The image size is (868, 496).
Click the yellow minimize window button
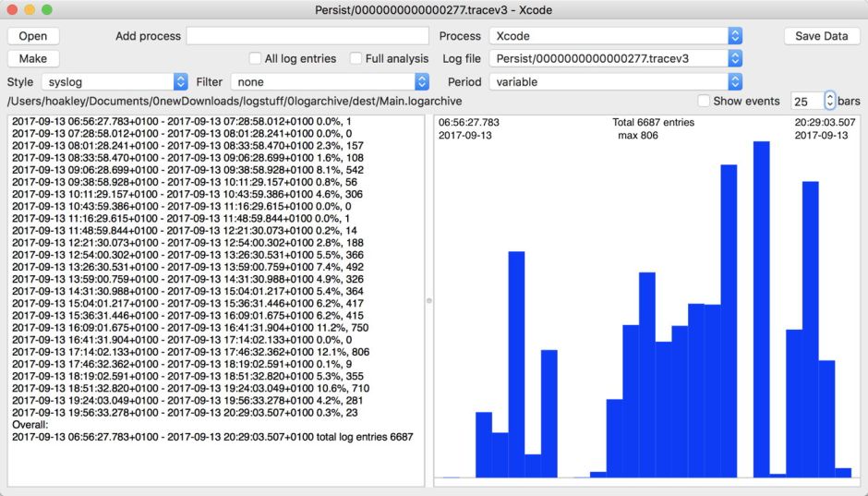30,9
